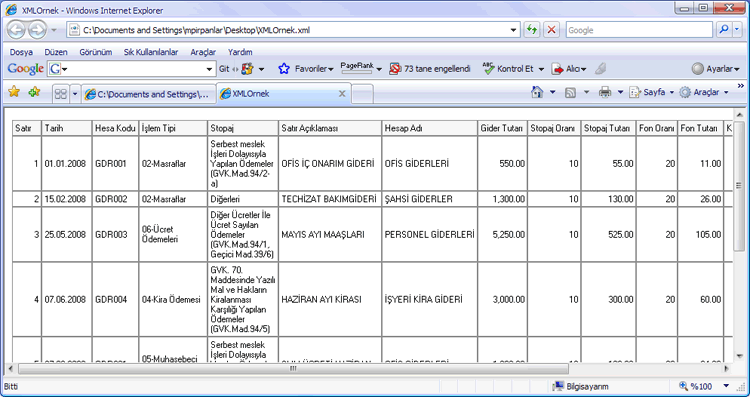750x397 pixels.
Task: Click the grayed highlighter pen icon
Action: pos(601,69)
